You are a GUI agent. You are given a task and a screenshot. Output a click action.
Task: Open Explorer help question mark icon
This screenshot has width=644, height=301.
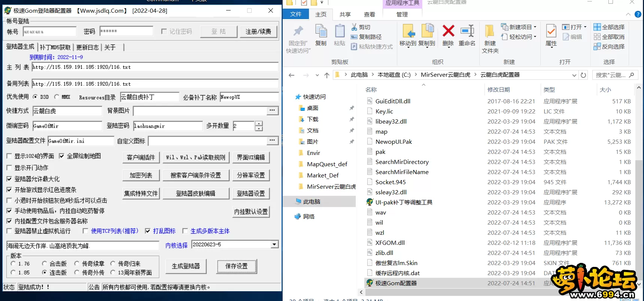pyautogui.click(x=638, y=14)
